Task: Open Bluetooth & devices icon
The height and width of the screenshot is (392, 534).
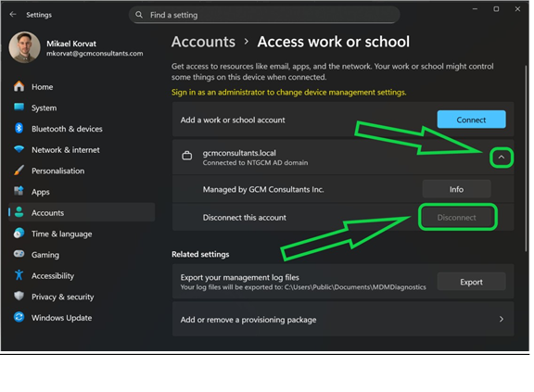Action: click(19, 128)
